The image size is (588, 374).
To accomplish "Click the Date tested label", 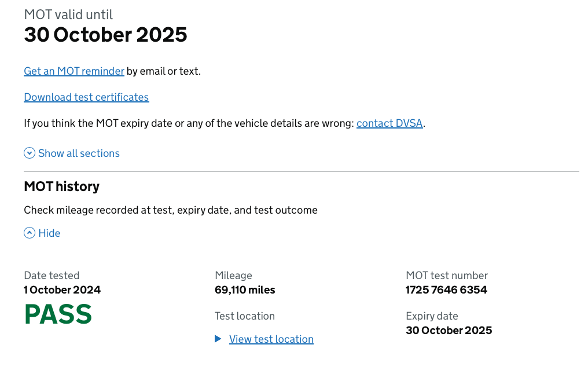I will [x=52, y=276].
